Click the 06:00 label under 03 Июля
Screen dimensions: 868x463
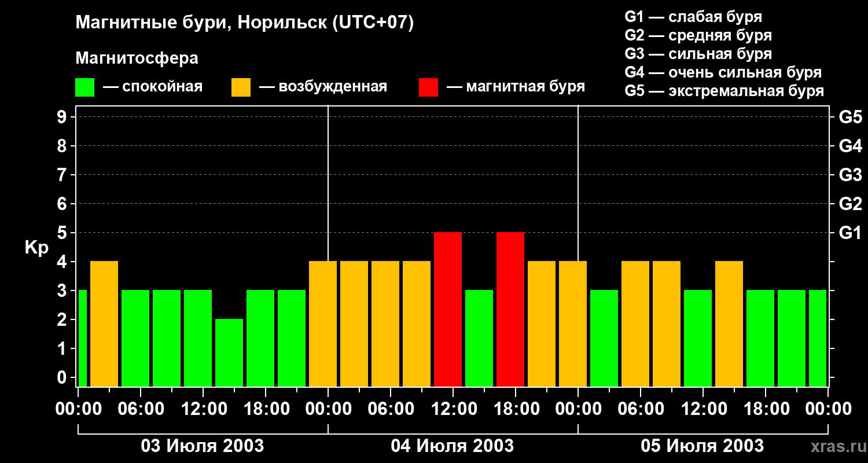coord(141,409)
